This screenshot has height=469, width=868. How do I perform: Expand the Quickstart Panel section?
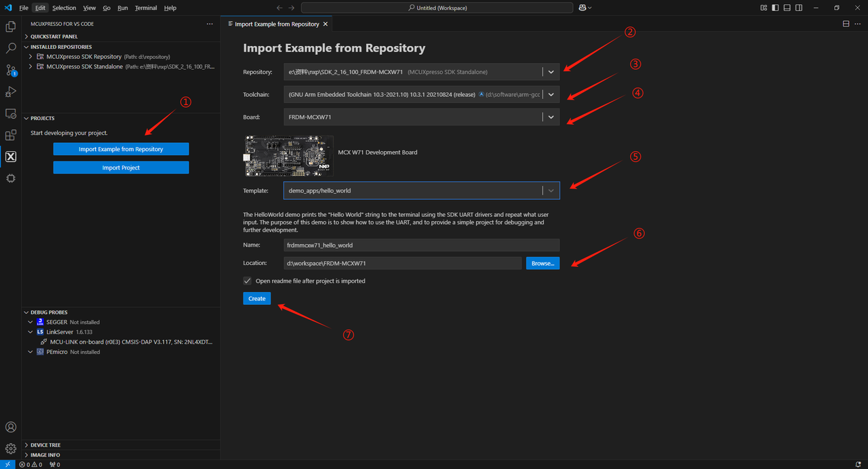coord(54,37)
